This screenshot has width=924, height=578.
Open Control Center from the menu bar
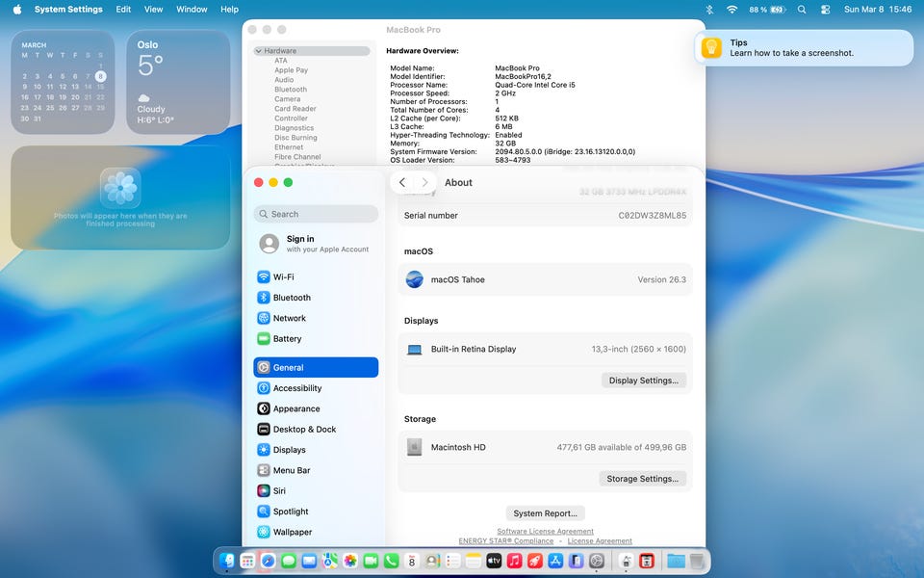(825, 10)
